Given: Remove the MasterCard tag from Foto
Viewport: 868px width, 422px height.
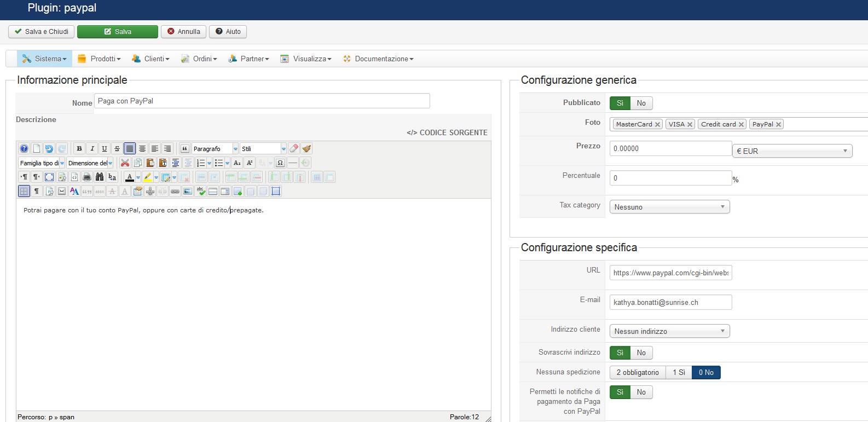Looking at the screenshot, I should click(657, 124).
